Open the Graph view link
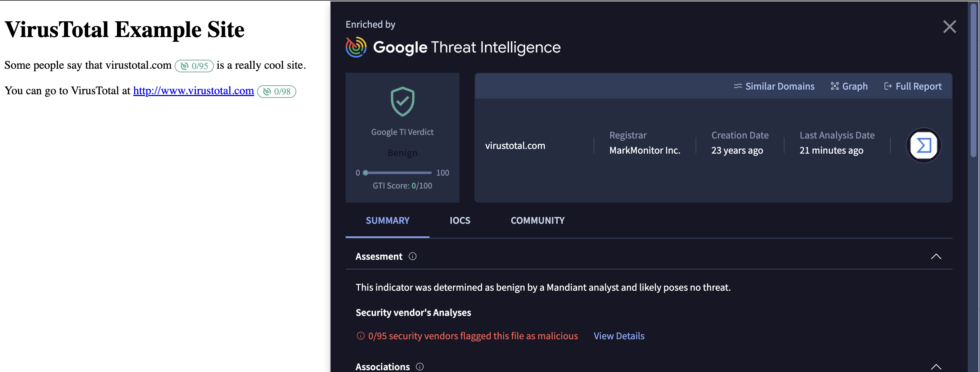980x372 pixels. 849,86
